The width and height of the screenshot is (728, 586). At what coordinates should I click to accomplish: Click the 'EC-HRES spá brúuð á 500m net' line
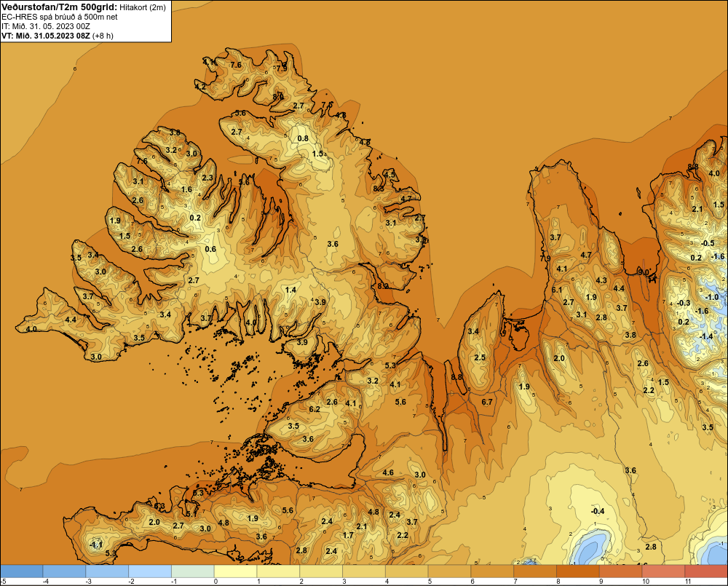click(x=60, y=17)
